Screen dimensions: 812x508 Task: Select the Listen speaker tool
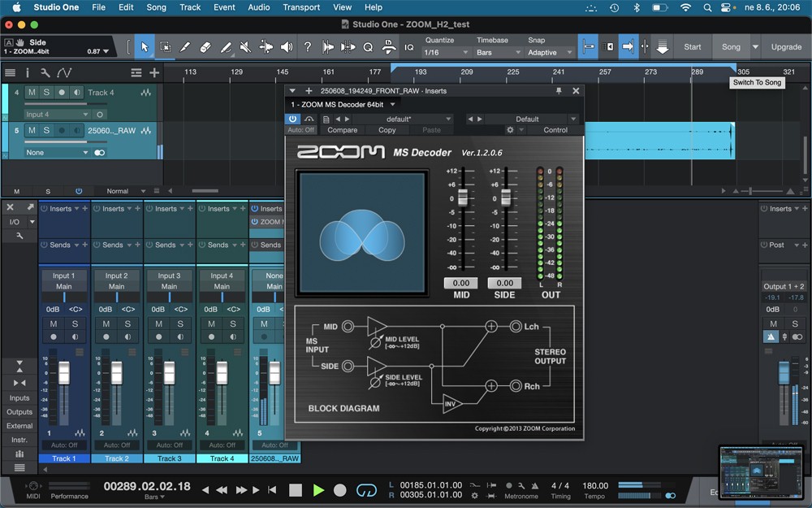(x=287, y=47)
